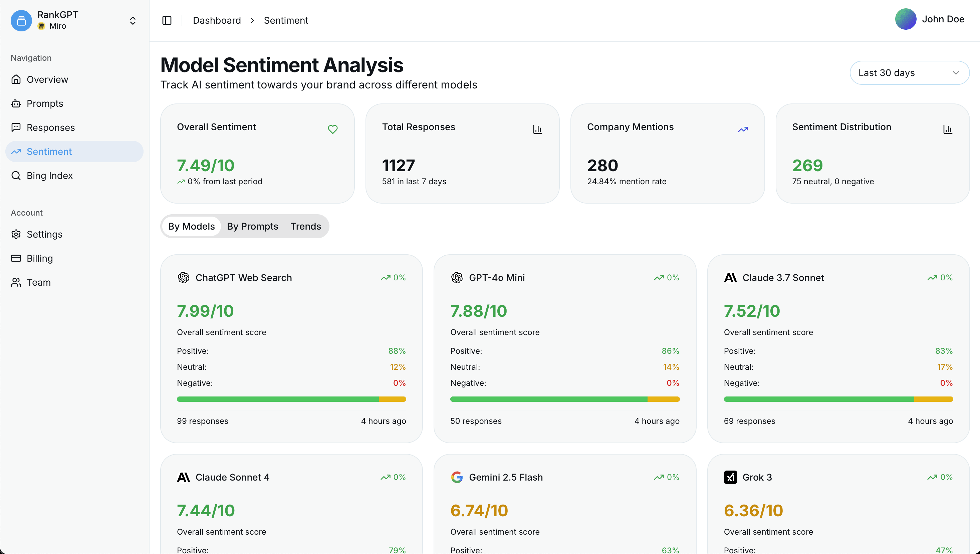Switch to the Trends tab
This screenshot has width=980, height=554.
click(306, 226)
